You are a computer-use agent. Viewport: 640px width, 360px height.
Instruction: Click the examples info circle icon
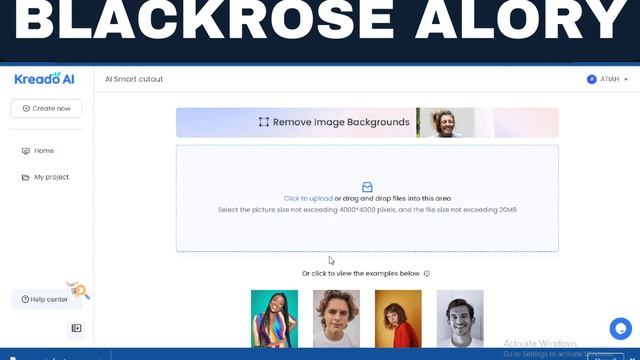(427, 273)
